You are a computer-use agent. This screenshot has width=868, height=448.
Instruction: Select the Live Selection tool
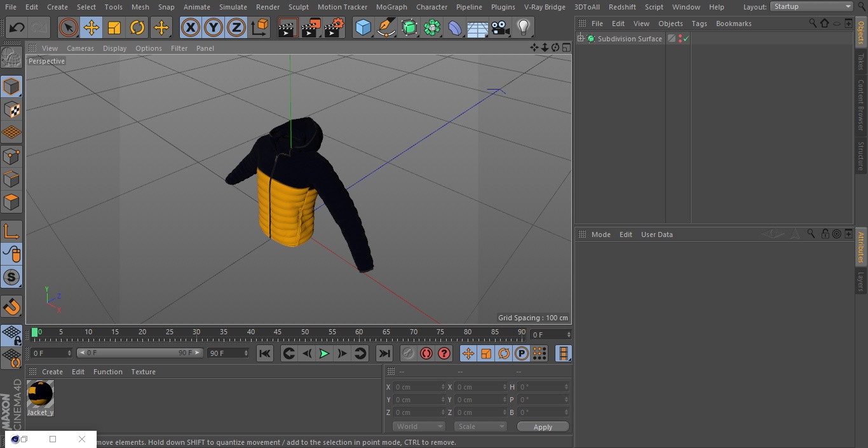click(69, 28)
